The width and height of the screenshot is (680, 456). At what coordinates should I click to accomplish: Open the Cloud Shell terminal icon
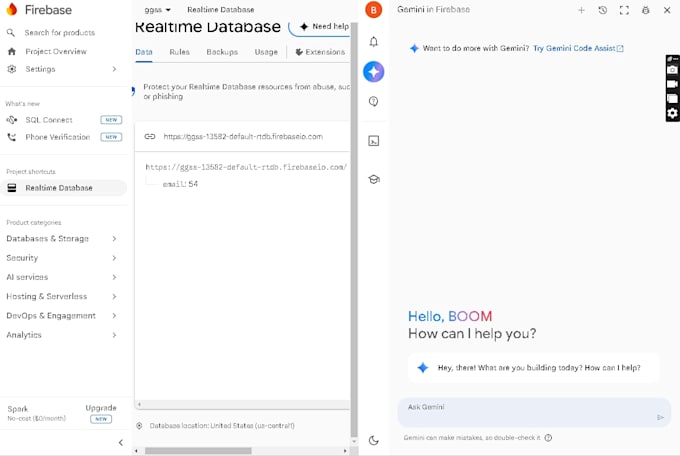pos(373,141)
